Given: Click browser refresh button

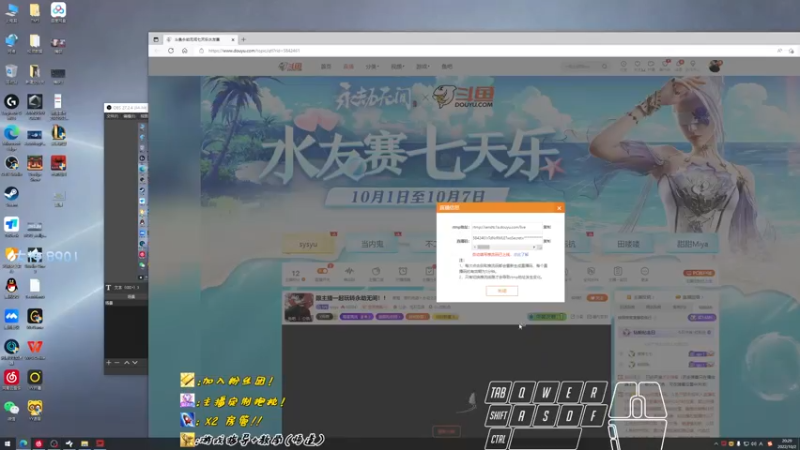Looking at the screenshot, I should point(171,51).
